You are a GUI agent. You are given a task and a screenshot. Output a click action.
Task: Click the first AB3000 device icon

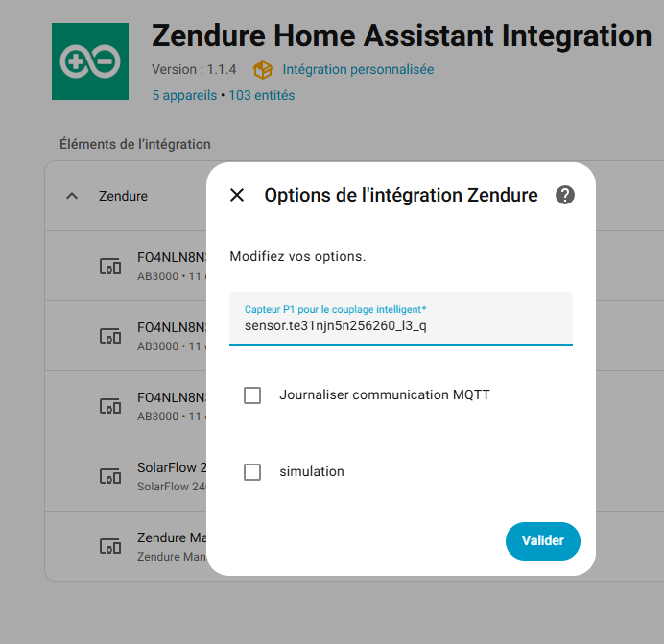110,267
